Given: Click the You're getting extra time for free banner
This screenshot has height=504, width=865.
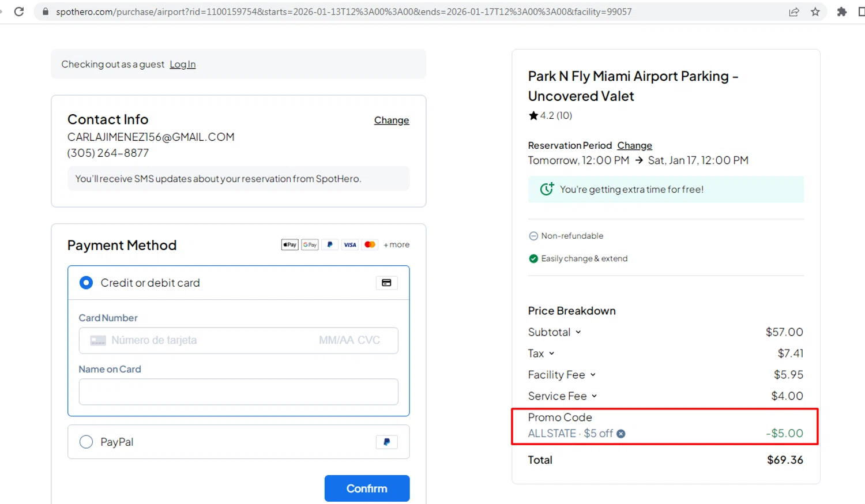Looking at the screenshot, I should coord(666,189).
